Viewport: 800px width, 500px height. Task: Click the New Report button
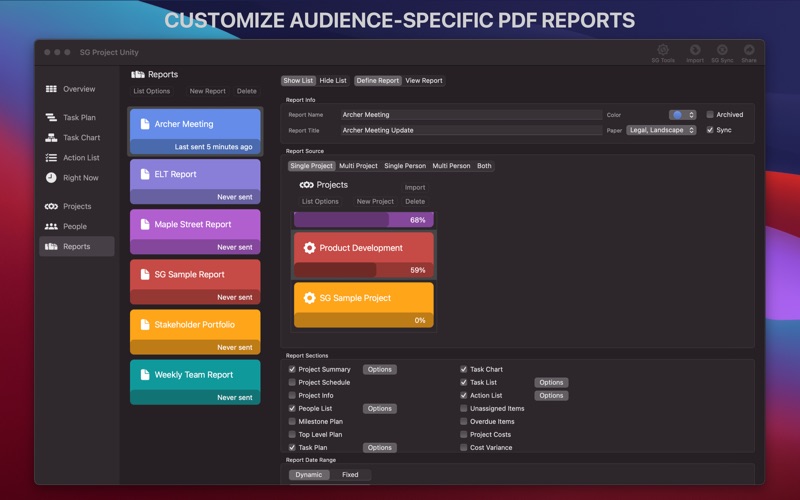(208, 91)
